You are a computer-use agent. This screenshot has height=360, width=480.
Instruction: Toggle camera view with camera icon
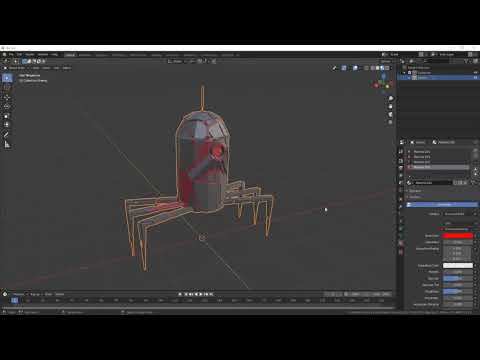pos(391,115)
